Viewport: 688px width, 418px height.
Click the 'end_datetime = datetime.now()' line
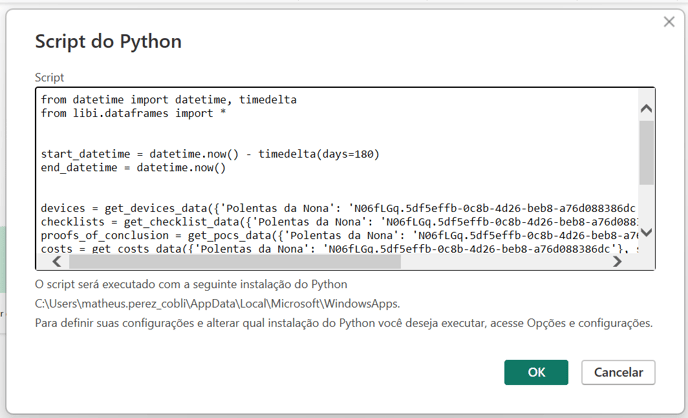tap(133, 168)
